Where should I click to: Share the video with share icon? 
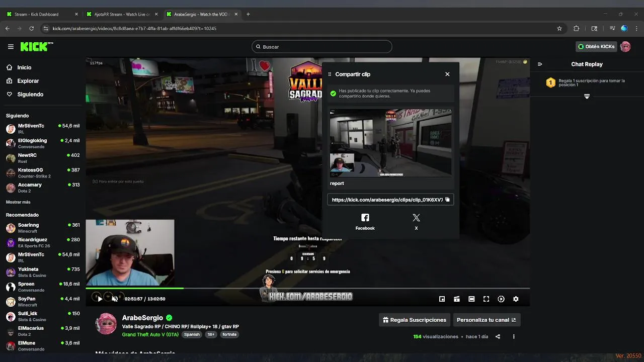[x=498, y=337]
